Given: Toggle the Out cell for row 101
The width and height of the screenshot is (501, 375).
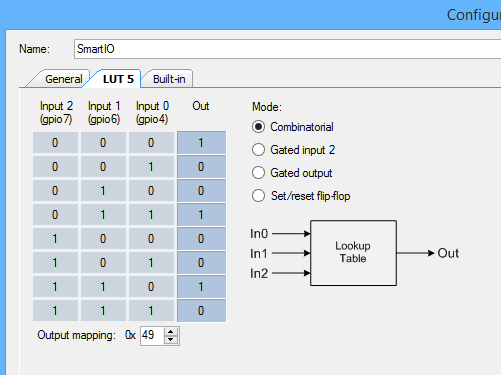Looking at the screenshot, I should 201,263.
